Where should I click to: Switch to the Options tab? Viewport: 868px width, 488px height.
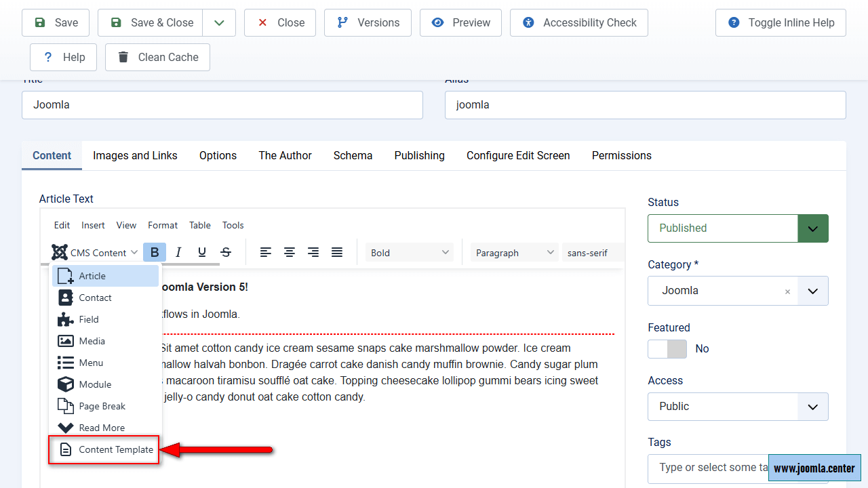click(218, 155)
